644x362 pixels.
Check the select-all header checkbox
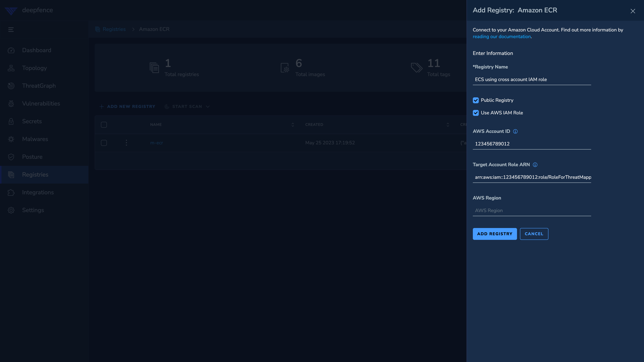[x=104, y=125]
